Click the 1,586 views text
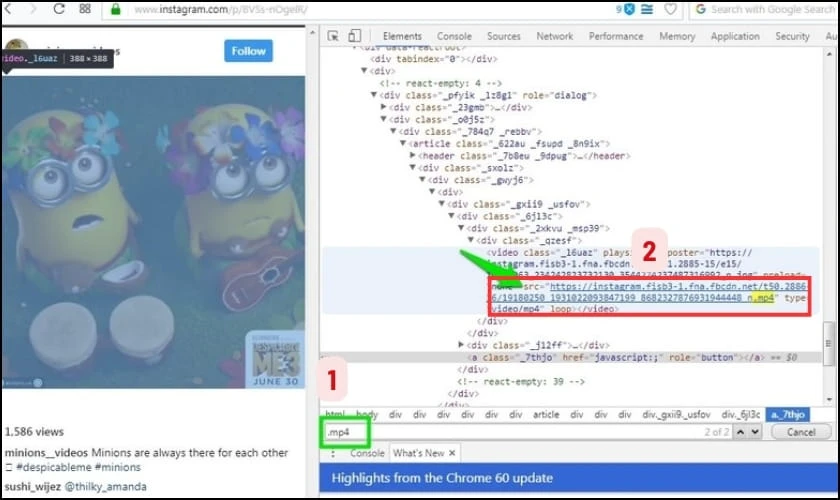Screen dimensions: 840x500 (34, 431)
